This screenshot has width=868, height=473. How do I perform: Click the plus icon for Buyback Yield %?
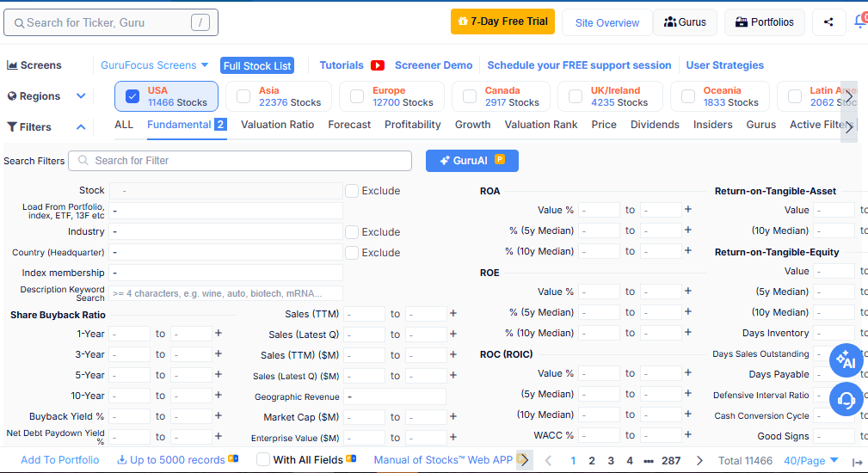pos(219,415)
